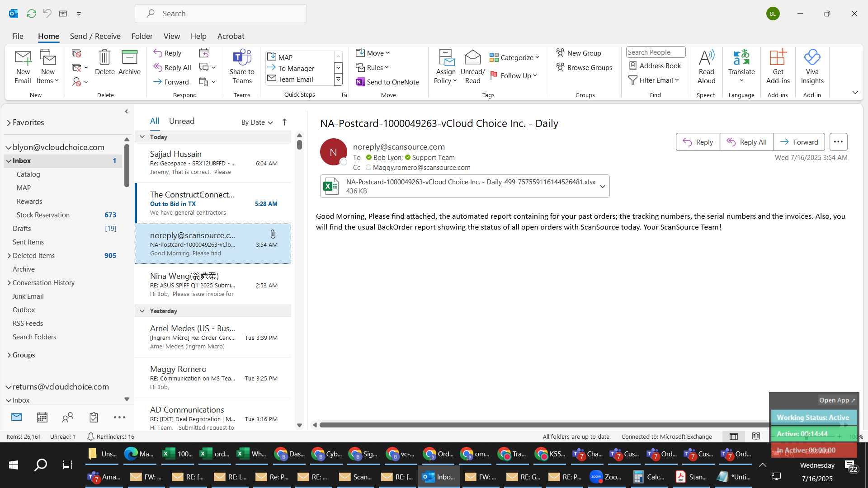Open the Folder tab
The height and width of the screenshot is (488, 868).
point(142,36)
